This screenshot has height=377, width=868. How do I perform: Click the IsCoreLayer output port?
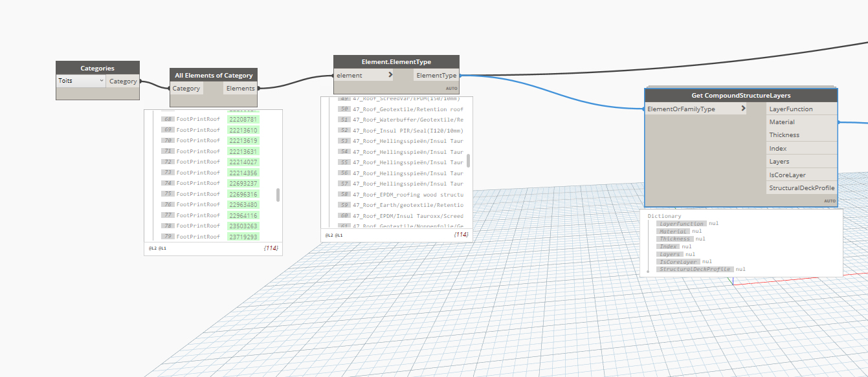[801, 175]
